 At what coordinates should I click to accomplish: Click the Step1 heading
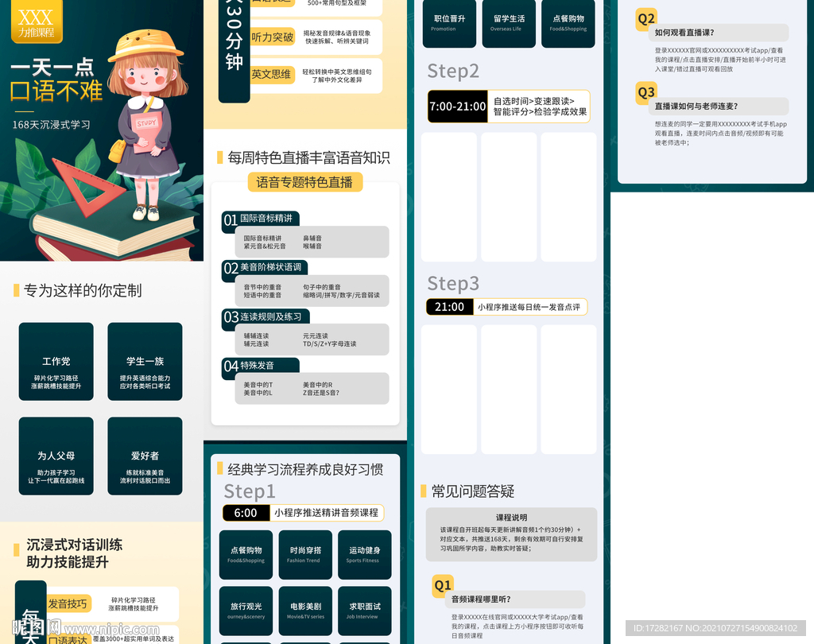[x=250, y=491]
